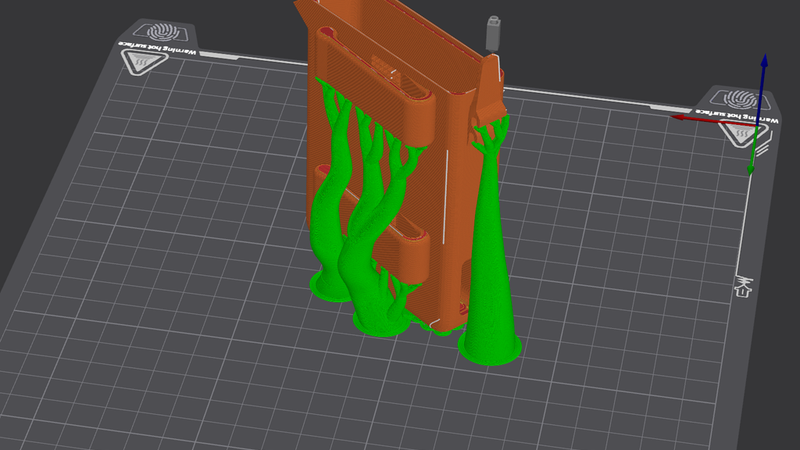Click the top-left hot surface warning triangle
800x450 pixels.
[x=144, y=62]
